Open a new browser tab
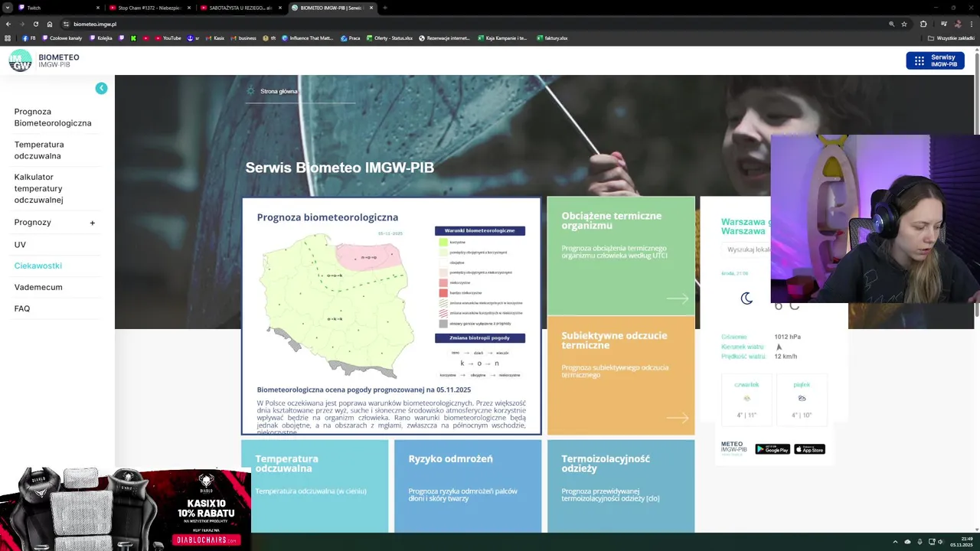The height and width of the screenshot is (551, 980). point(385,8)
